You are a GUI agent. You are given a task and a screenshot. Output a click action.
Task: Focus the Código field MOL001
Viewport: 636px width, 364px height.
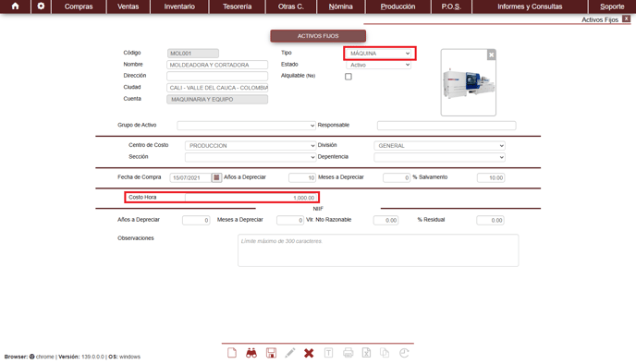click(x=193, y=53)
